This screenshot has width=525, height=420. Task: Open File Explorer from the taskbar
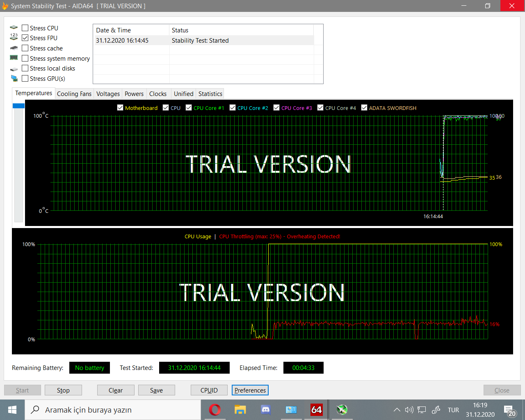[240, 409]
